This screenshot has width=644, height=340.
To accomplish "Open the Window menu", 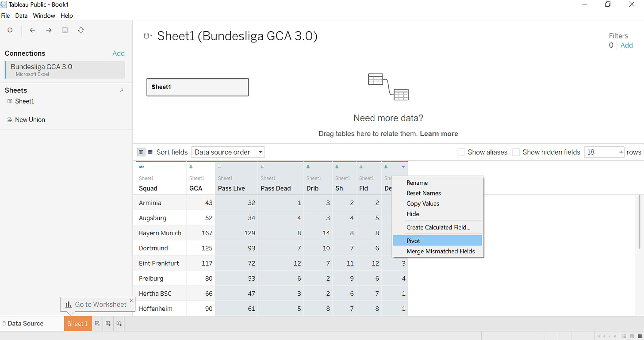I will [44, 15].
